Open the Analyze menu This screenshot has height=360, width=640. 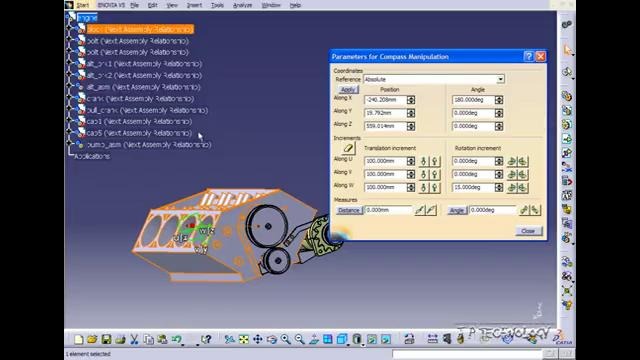pyautogui.click(x=242, y=5)
